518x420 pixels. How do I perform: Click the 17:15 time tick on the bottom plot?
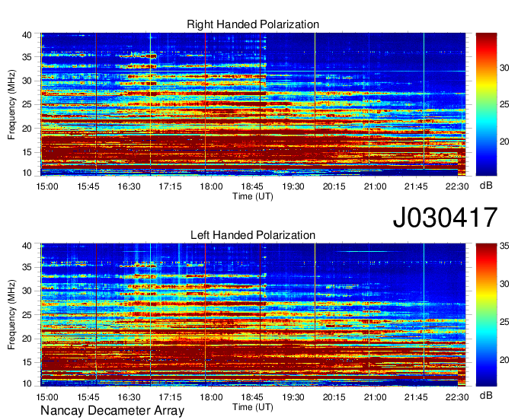[x=170, y=397]
